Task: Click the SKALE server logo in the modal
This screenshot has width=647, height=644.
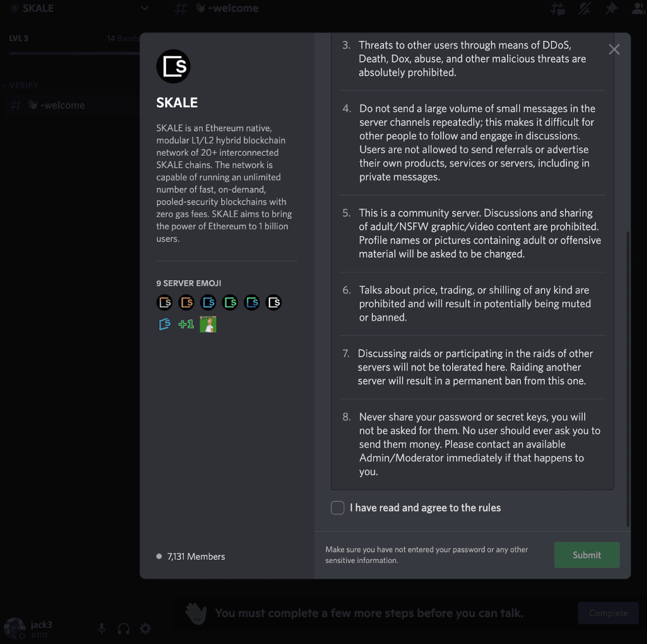Action: tap(173, 66)
